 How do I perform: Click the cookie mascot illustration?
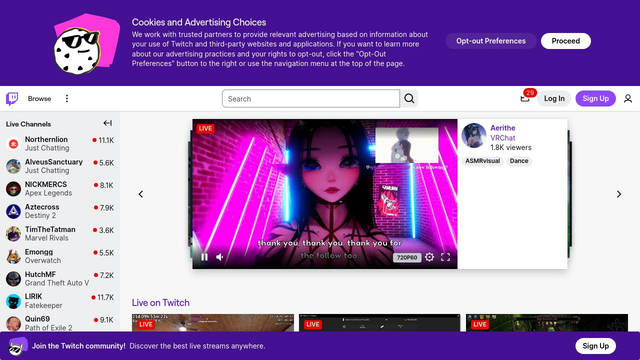(x=87, y=44)
